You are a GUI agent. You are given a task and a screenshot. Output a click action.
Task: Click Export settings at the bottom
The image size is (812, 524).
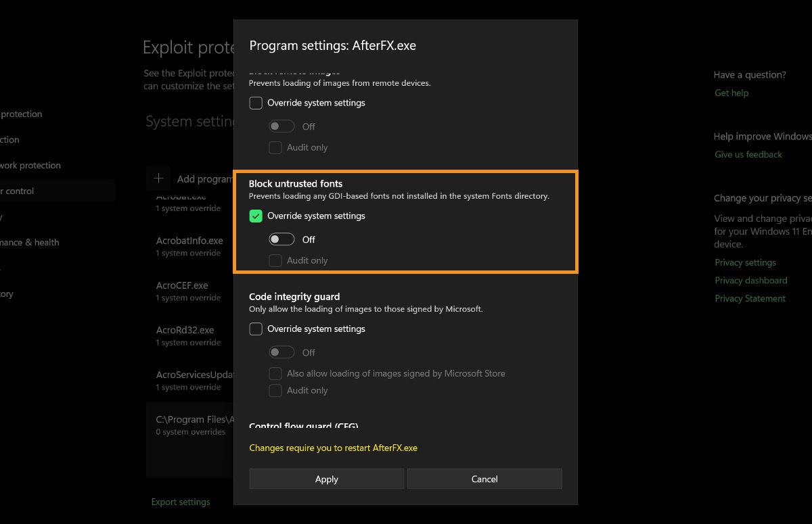point(181,502)
